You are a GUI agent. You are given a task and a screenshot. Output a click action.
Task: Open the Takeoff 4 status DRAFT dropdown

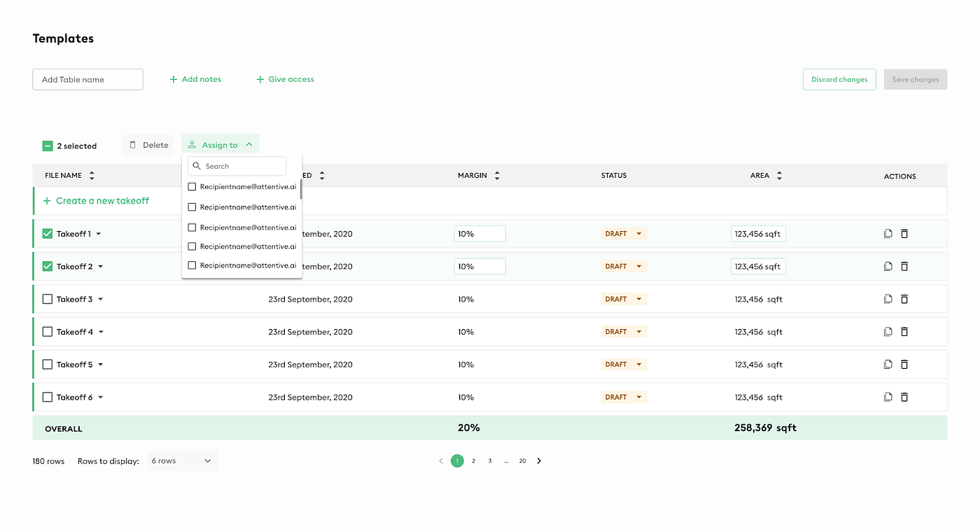624,332
